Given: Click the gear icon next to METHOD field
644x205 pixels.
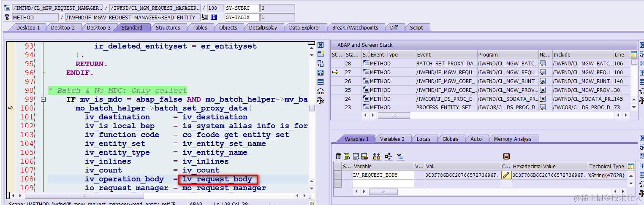Looking at the screenshot, I should click(7, 17).
